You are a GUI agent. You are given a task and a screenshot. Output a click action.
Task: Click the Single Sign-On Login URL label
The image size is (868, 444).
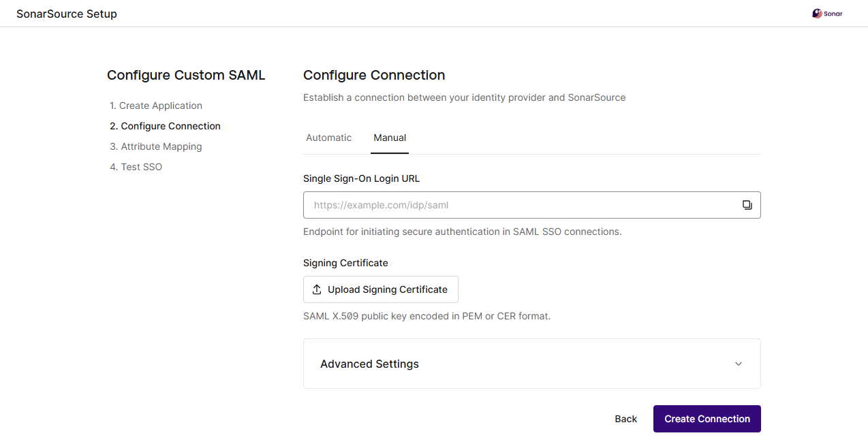tap(361, 178)
